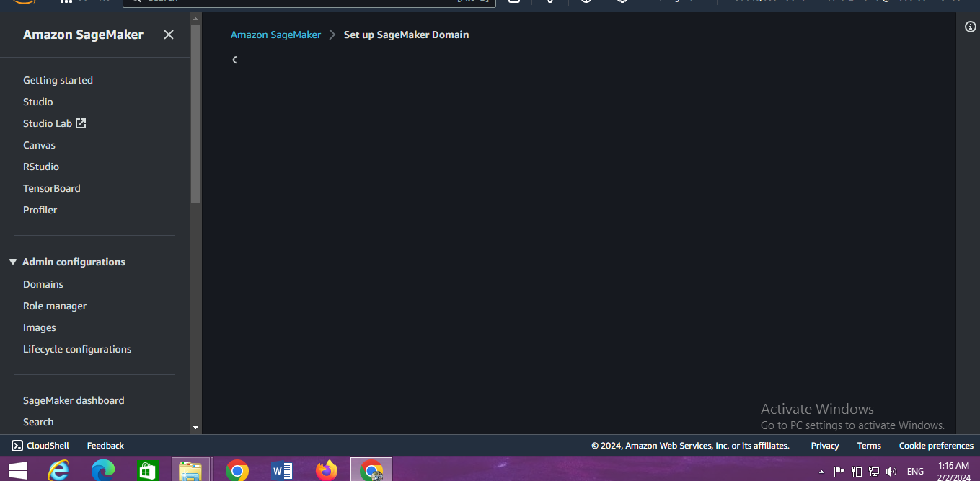Go to Canvas

pos(39,145)
